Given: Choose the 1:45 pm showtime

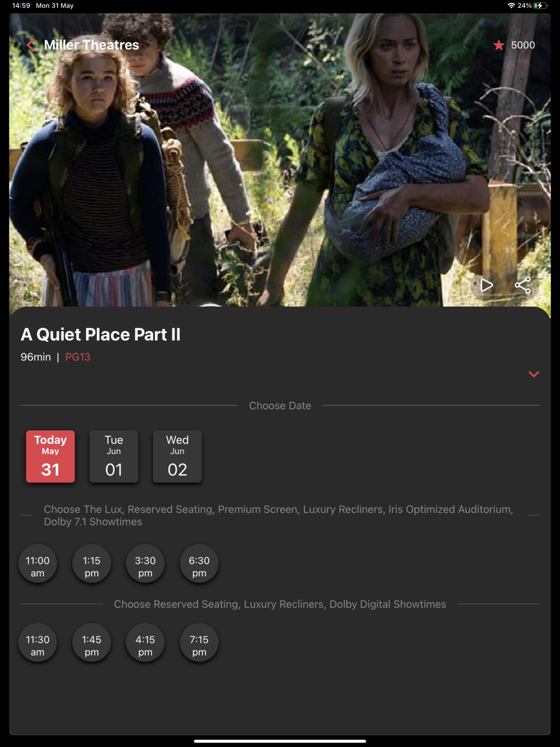Looking at the screenshot, I should (91, 642).
